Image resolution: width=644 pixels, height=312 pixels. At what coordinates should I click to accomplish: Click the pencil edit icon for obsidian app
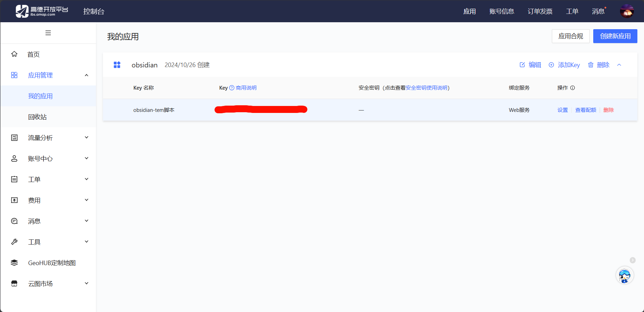point(522,65)
